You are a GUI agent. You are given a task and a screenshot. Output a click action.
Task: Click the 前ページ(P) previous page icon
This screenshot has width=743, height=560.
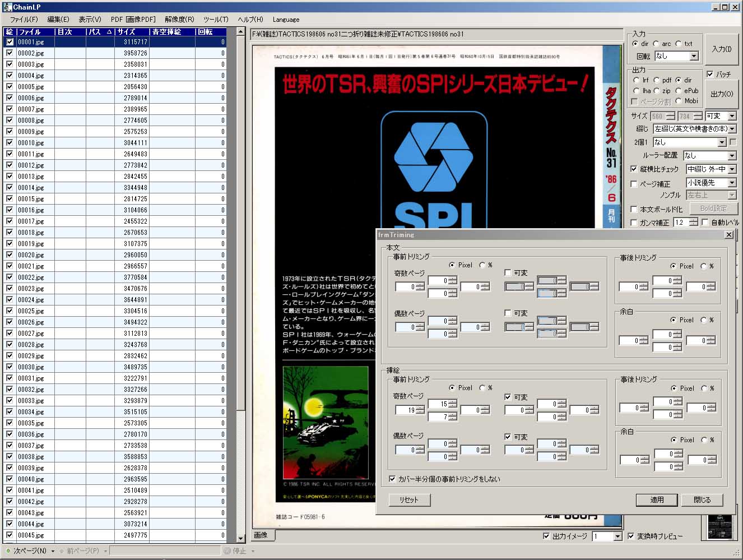coord(62,551)
